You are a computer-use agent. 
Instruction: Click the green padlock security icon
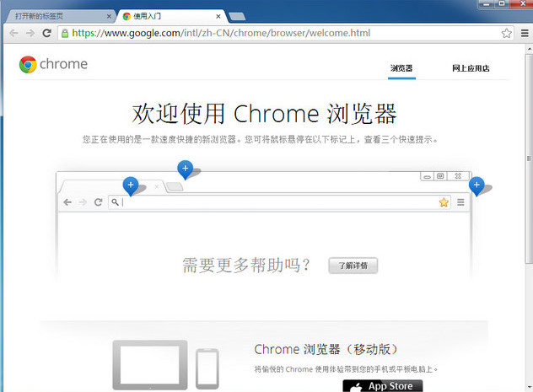(x=65, y=33)
